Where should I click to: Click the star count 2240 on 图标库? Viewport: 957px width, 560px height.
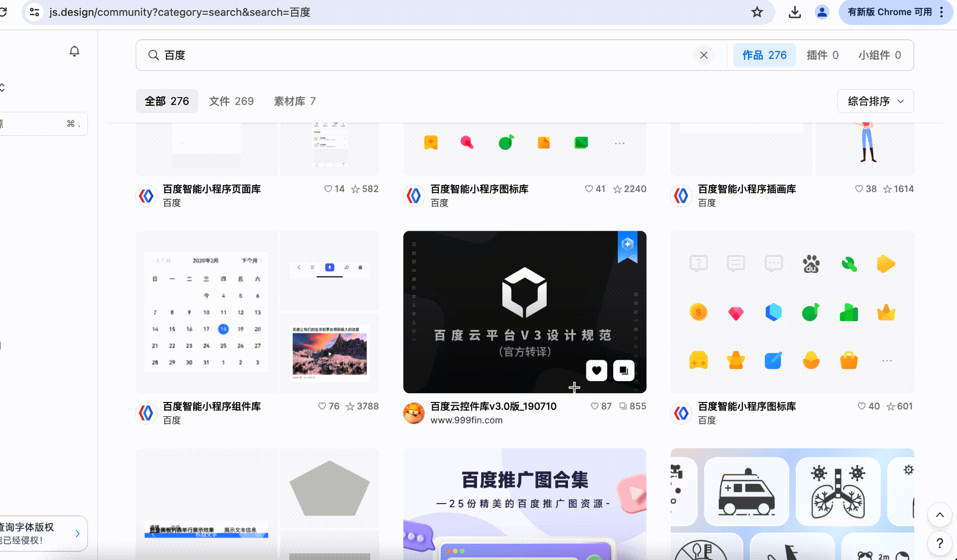point(630,189)
